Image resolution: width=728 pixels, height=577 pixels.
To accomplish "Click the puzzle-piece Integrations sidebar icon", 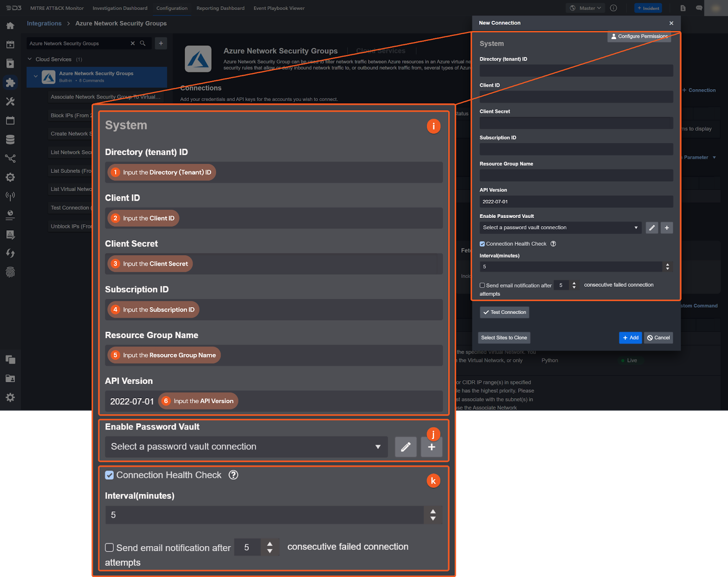I will (10, 82).
